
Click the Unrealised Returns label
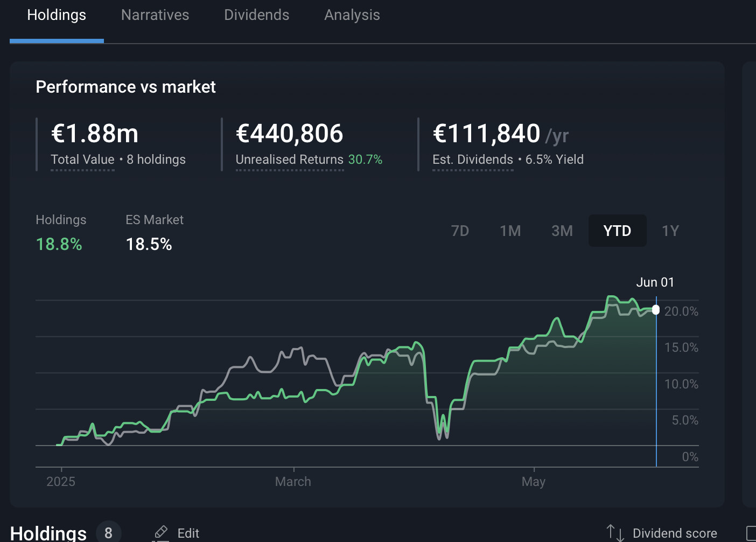click(289, 159)
